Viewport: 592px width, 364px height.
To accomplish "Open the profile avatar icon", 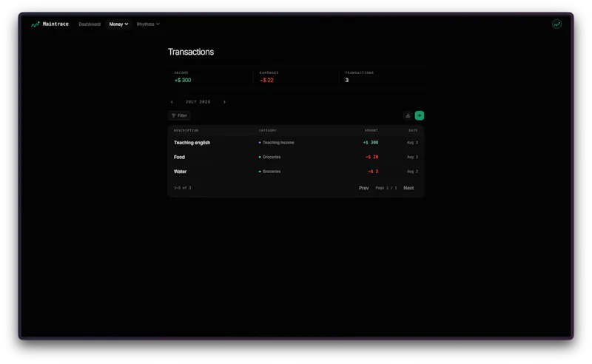I will tap(556, 24).
